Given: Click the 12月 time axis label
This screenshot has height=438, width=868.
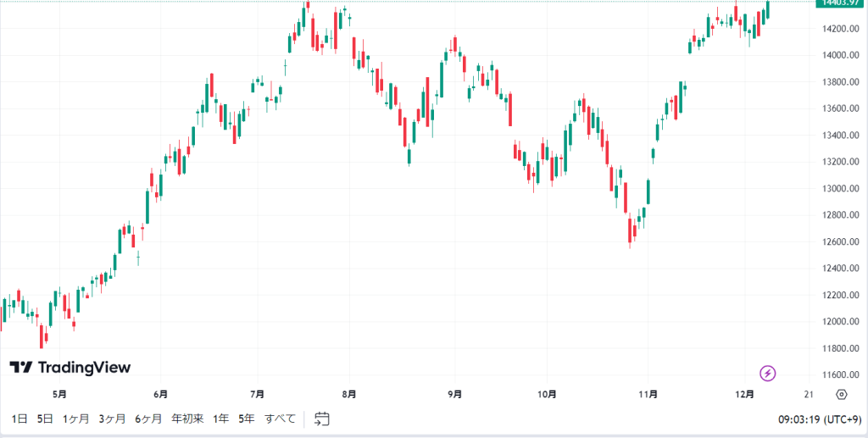Looking at the screenshot, I should [744, 394].
